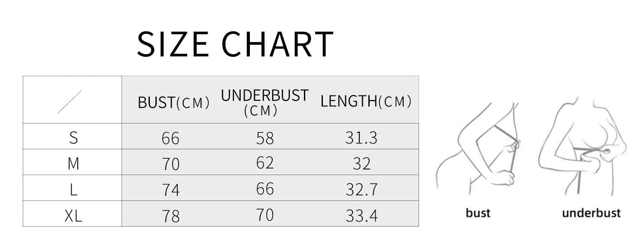
Task: Select the LENGTH(CM) column header
Action: 366,101
